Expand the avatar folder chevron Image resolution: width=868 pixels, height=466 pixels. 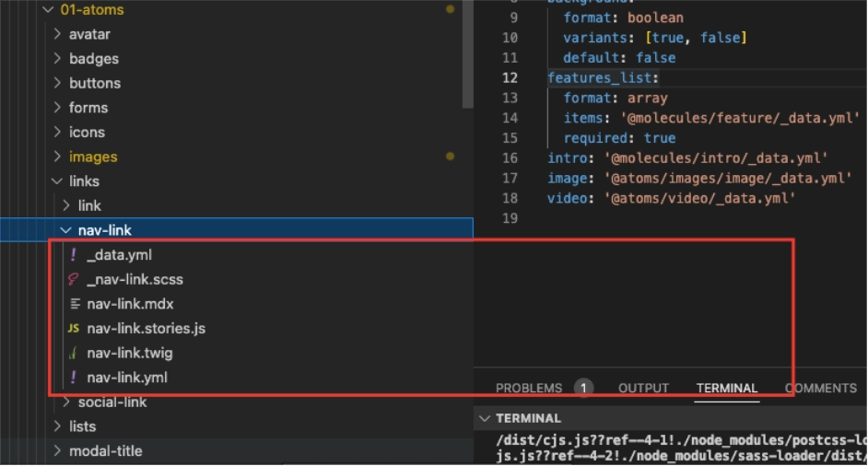point(57,34)
